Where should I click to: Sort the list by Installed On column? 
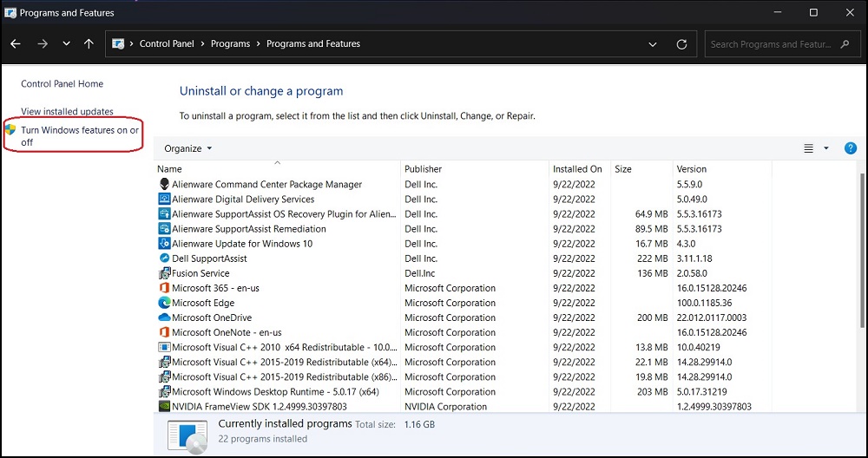pos(576,169)
